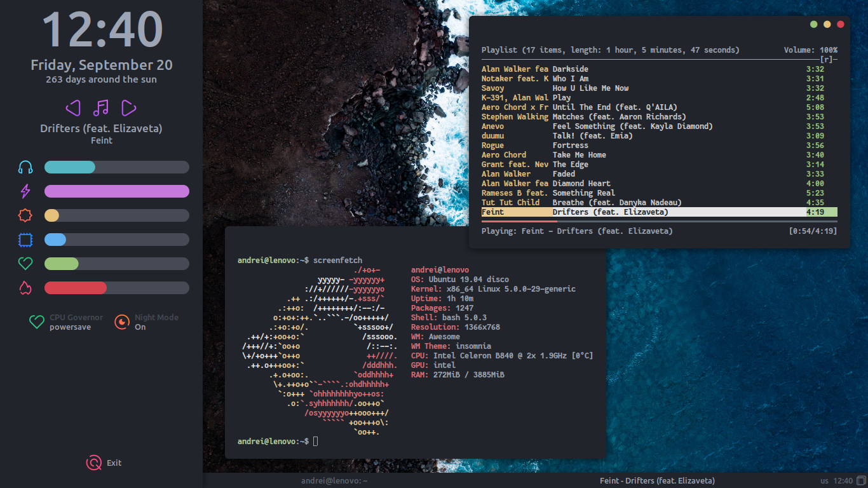
Task: Click the previous track triangle icon
Action: click(73, 107)
